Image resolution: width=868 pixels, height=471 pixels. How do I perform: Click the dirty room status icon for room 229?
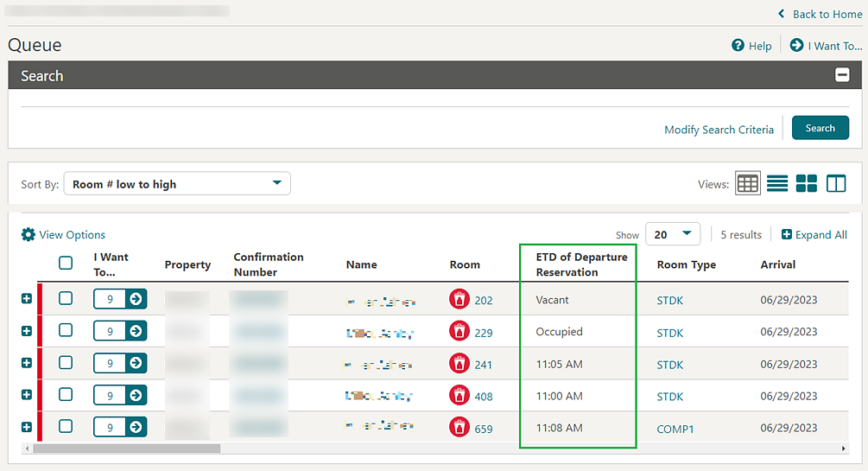click(459, 332)
